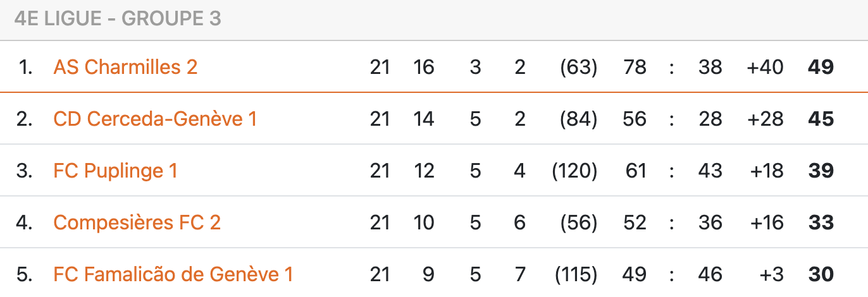Click CD Cerceda-Genève 1's 45 points value
This screenshot has height=297, width=868.
pyautogui.click(x=821, y=119)
